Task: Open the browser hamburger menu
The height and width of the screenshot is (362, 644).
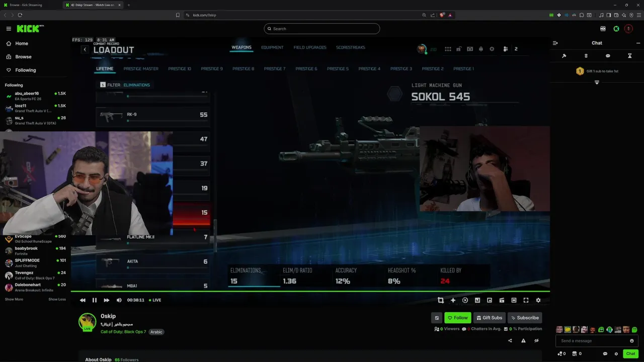Action: click(638, 15)
